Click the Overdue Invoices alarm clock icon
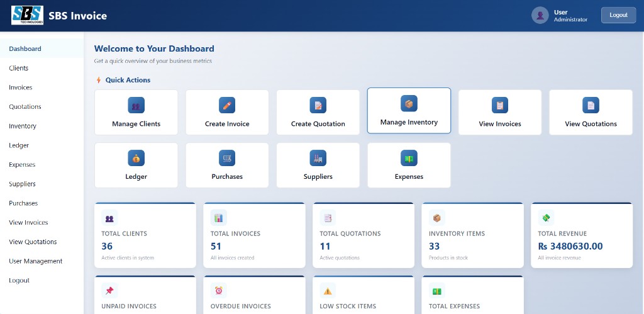644x314 pixels. (x=219, y=291)
